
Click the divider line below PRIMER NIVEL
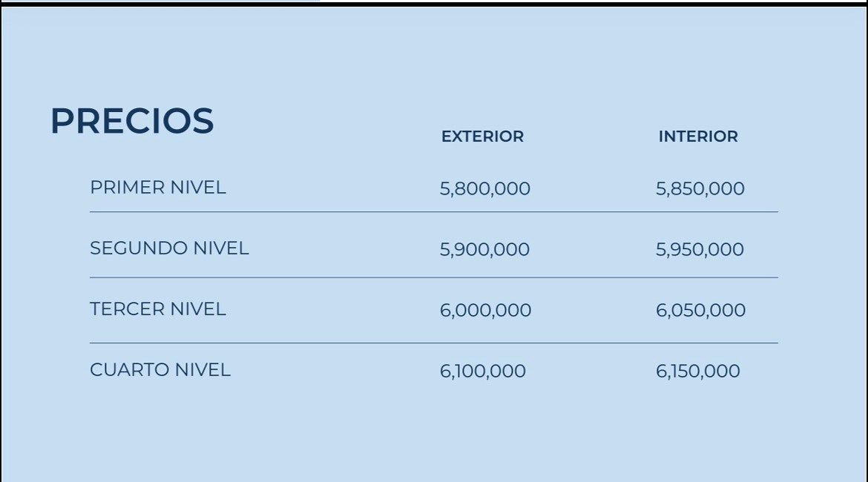pos(433,212)
